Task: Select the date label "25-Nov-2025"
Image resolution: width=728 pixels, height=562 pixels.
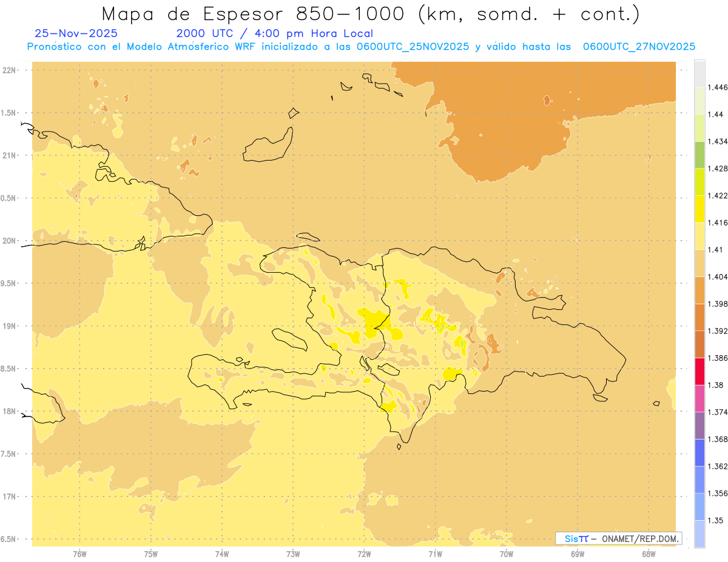Action: pyautogui.click(x=76, y=33)
